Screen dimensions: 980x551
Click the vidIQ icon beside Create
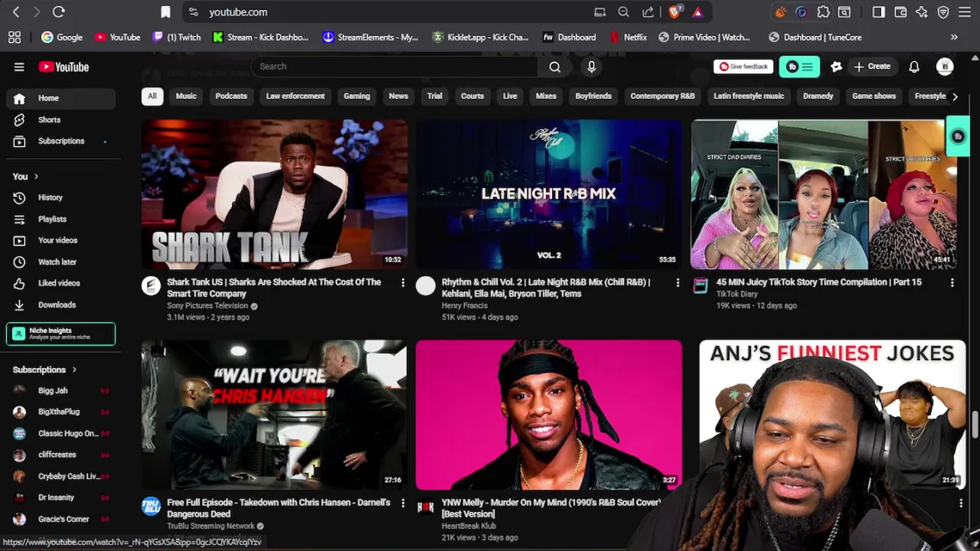836,67
